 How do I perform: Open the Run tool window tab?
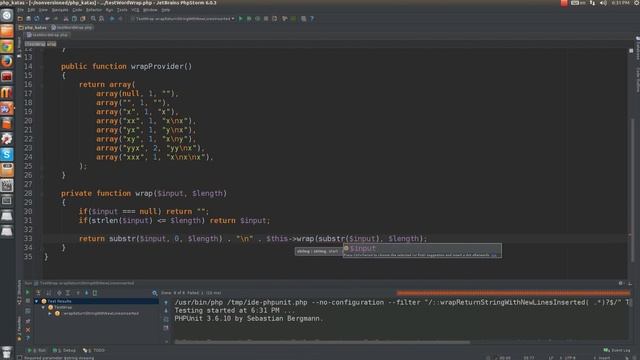[37, 350]
